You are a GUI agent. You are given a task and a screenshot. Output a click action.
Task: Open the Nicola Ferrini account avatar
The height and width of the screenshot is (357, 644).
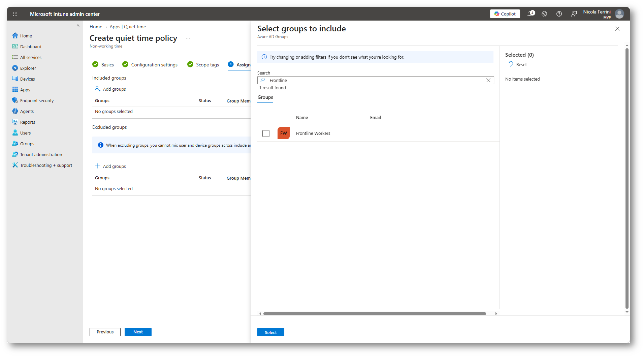pos(619,14)
